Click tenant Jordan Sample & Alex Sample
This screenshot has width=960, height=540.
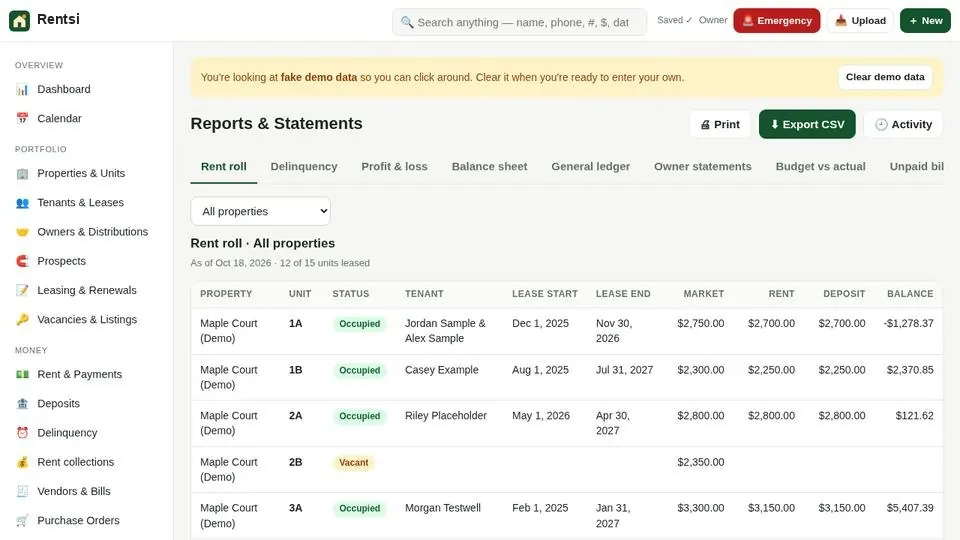click(x=445, y=331)
